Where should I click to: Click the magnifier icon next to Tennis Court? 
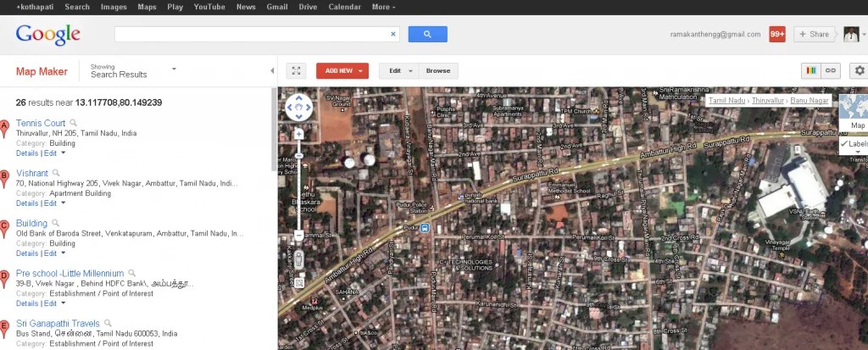point(73,123)
